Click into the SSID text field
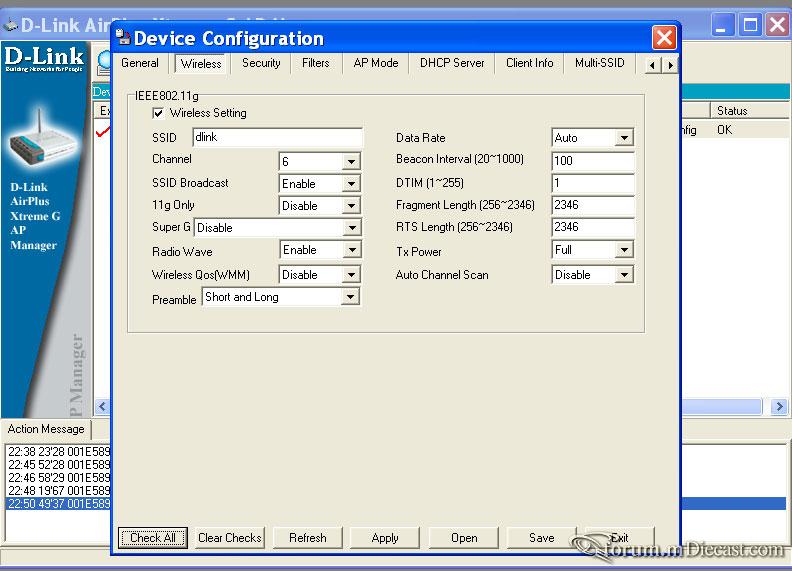Image resolution: width=792 pixels, height=571 pixels. pyautogui.click(x=277, y=137)
